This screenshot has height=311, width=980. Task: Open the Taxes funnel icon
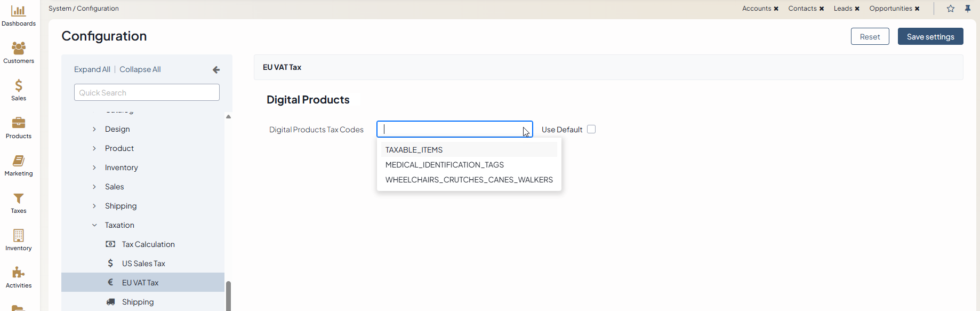click(19, 198)
